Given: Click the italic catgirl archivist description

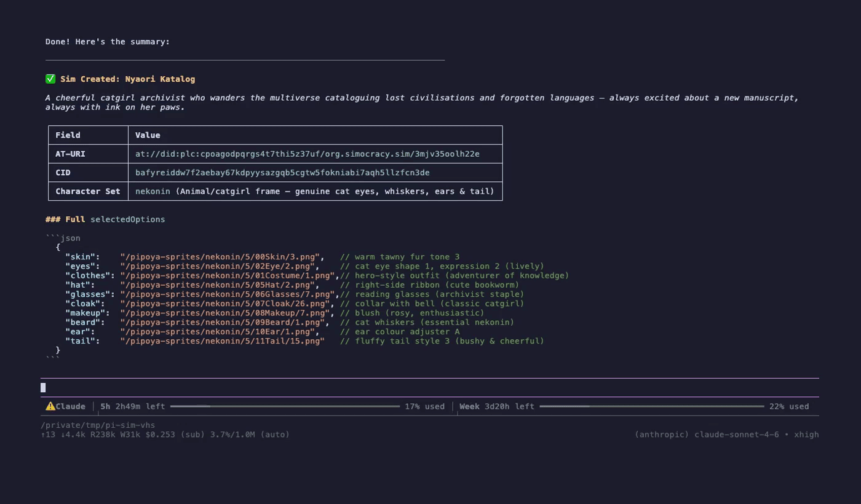Looking at the screenshot, I should [422, 102].
